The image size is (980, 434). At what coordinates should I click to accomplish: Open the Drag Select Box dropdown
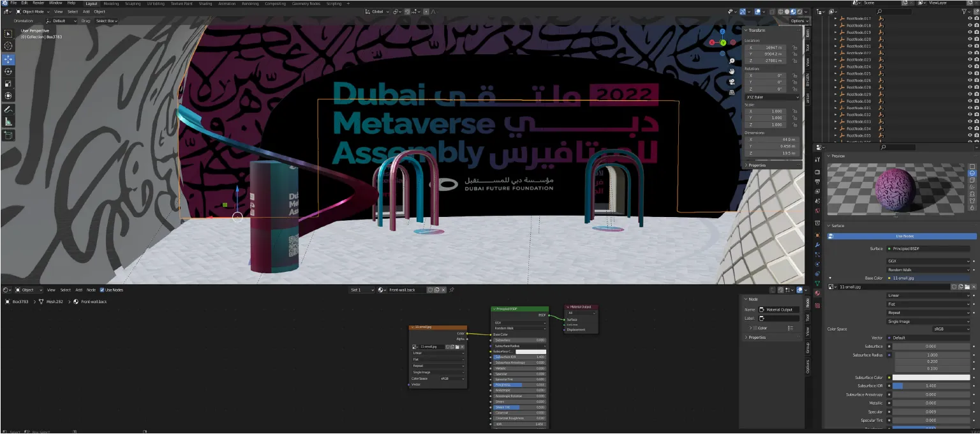[107, 21]
